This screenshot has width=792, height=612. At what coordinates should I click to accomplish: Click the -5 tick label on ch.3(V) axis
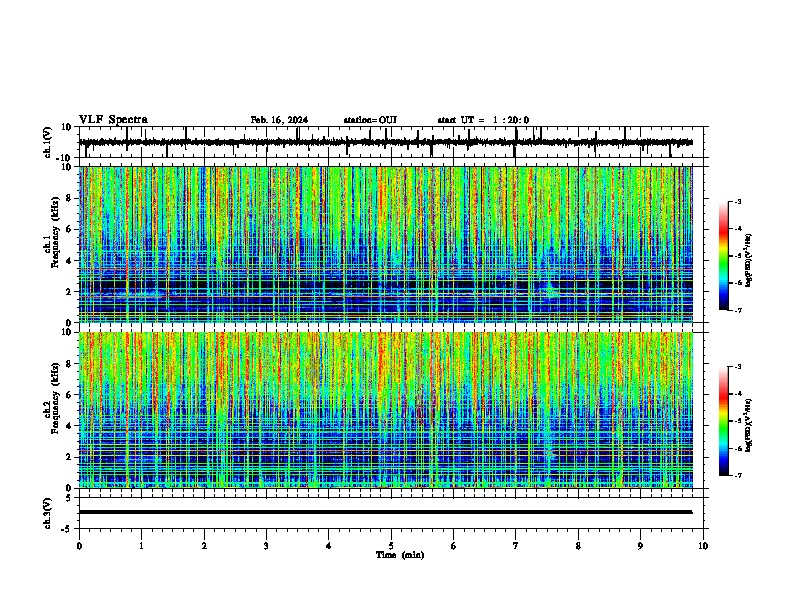point(68,529)
